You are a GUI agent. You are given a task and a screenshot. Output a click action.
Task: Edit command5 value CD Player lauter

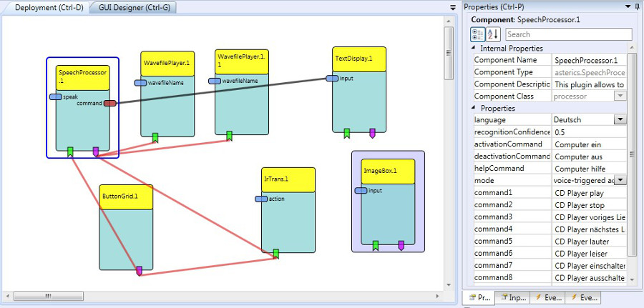[x=590, y=241]
